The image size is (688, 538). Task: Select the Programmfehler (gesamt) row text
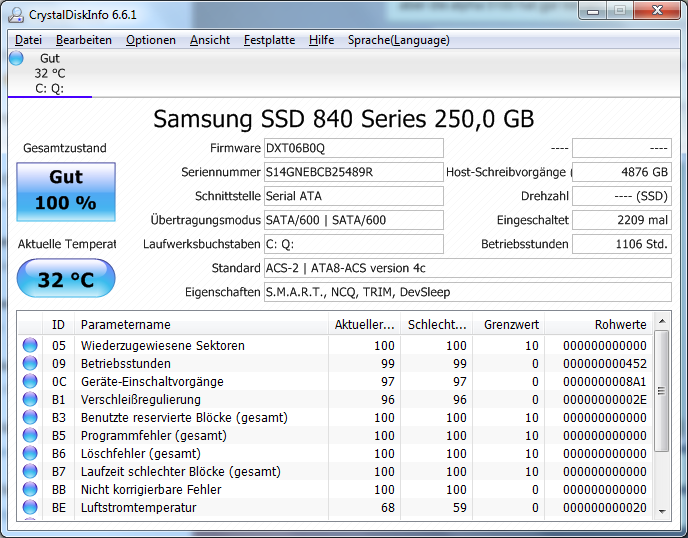[x=154, y=435]
